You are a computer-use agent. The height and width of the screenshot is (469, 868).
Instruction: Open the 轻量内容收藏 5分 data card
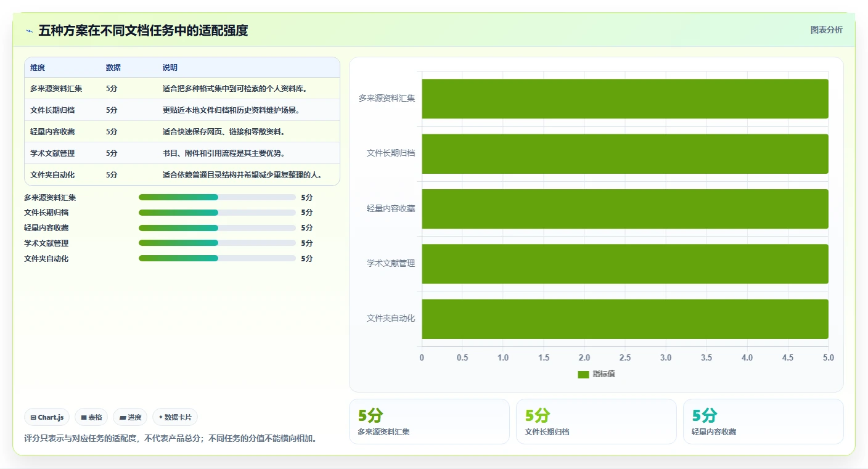click(763, 422)
